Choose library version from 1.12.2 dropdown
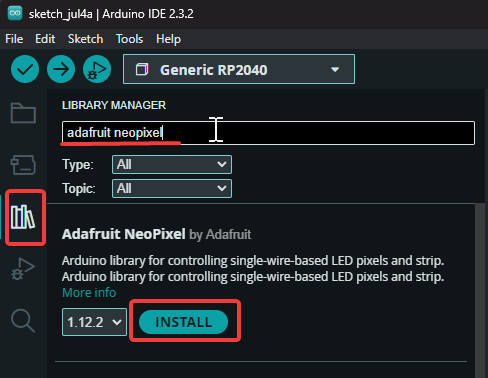The height and width of the screenshot is (378, 488). tap(94, 322)
